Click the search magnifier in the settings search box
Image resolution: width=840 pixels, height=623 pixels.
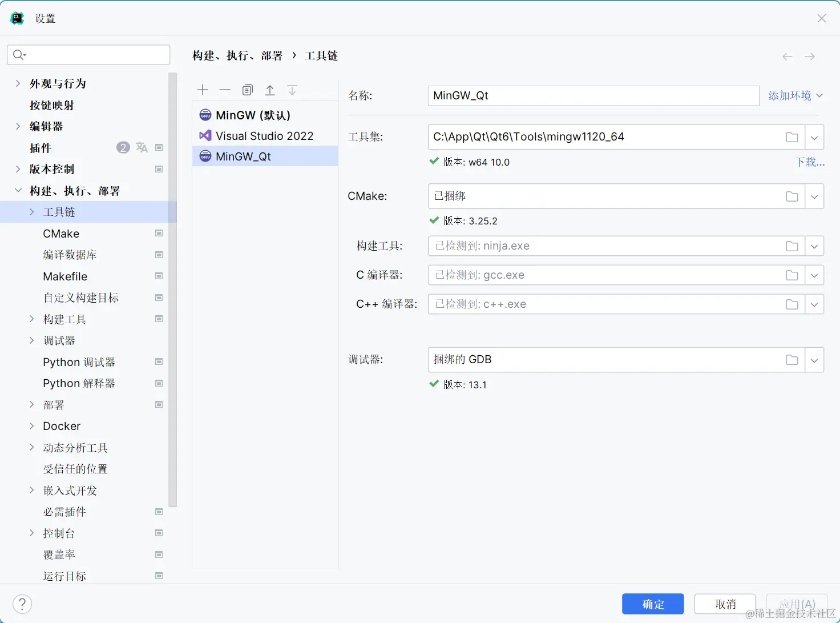[x=19, y=54]
